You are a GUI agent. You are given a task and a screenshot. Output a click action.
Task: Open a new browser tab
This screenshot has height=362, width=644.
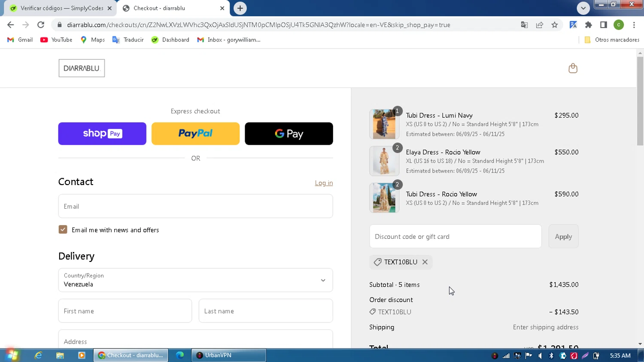(240, 8)
